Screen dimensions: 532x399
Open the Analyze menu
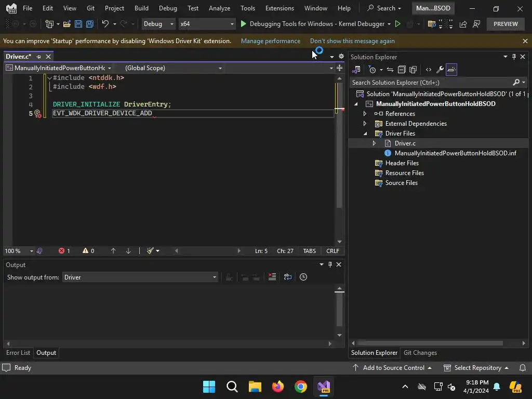click(220, 8)
